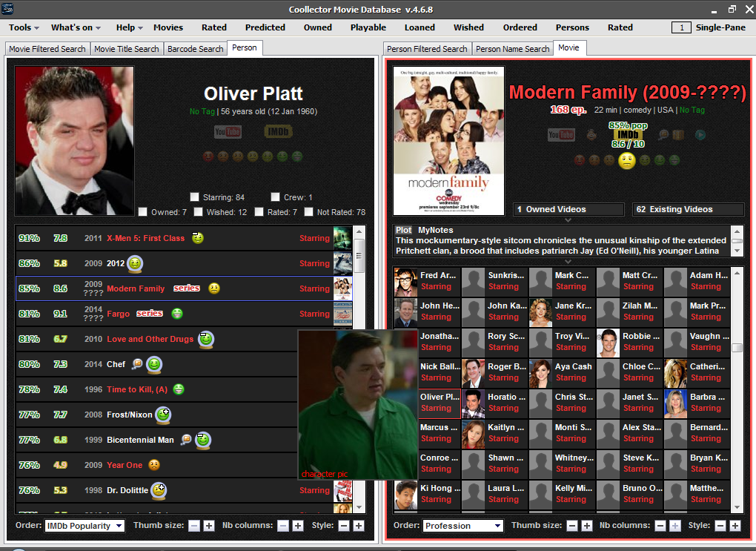The width and height of the screenshot is (756, 551).
Task: Open the Tools menu
Action: coord(24,27)
